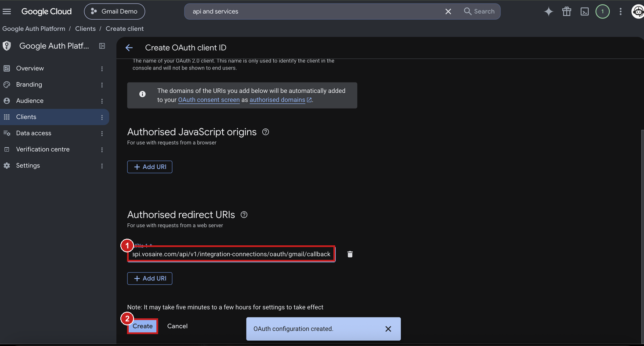This screenshot has height=346, width=644.
Task: Go to Clients breadcrumb
Action: [85, 29]
